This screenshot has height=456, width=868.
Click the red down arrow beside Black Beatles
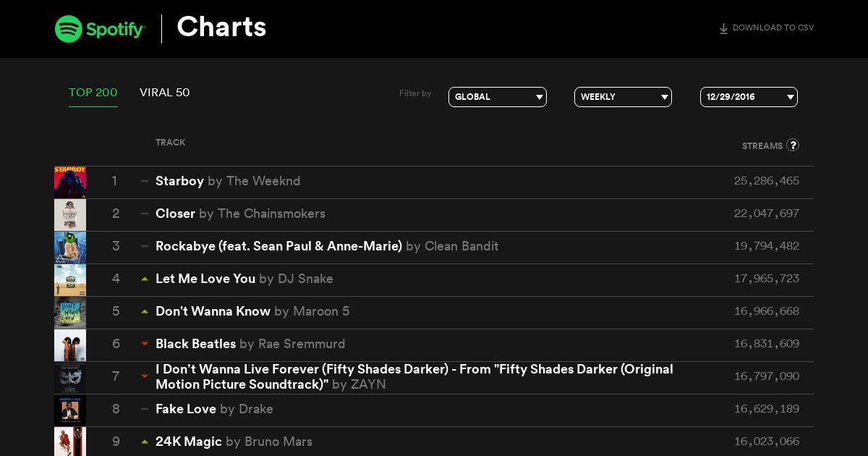145,344
